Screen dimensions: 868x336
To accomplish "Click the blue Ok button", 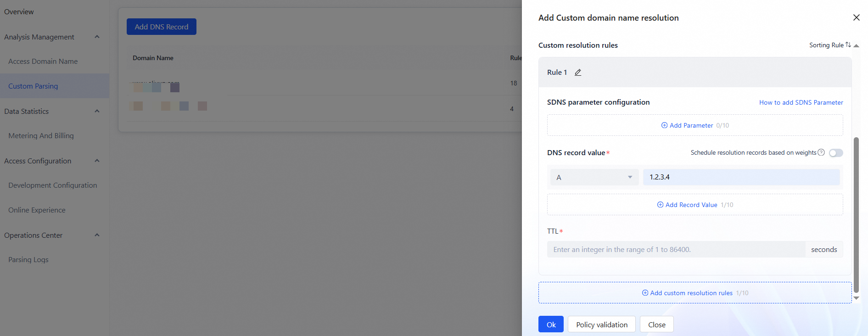I will click(x=551, y=325).
